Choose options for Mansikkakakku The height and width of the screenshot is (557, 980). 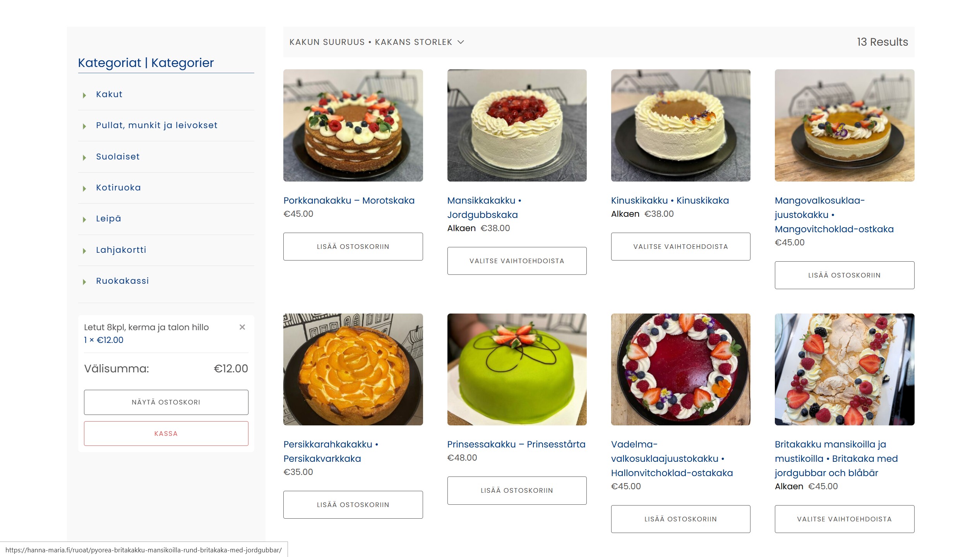click(x=517, y=261)
